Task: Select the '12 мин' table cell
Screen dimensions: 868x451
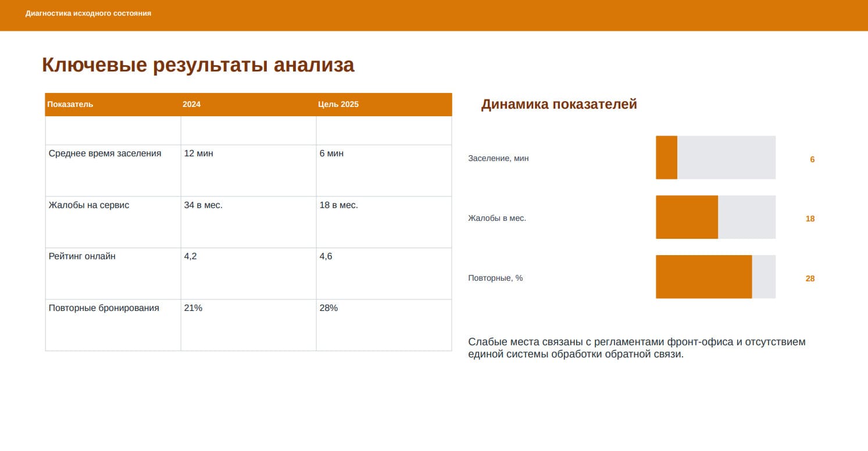Action: 248,170
